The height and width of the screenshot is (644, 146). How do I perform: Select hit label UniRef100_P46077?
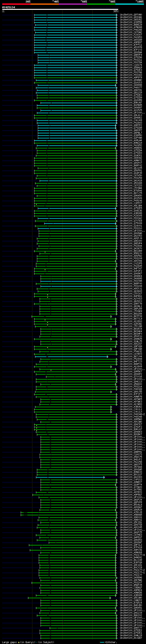[131, 87]
